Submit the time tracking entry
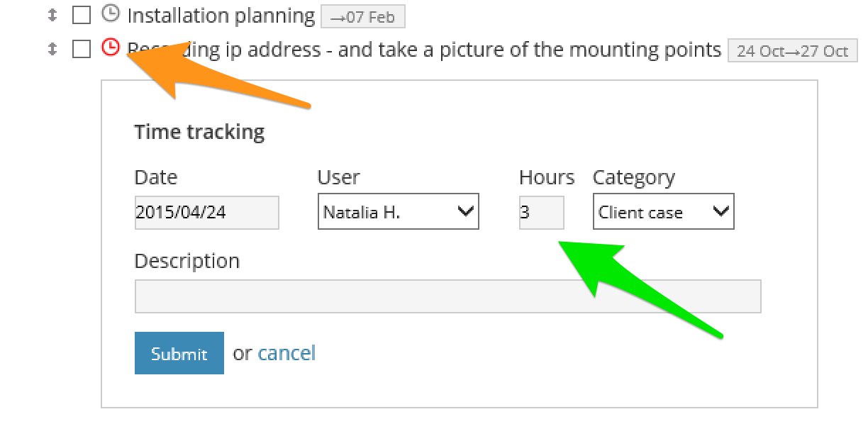This screenshot has height=441, width=868. click(x=179, y=352)
